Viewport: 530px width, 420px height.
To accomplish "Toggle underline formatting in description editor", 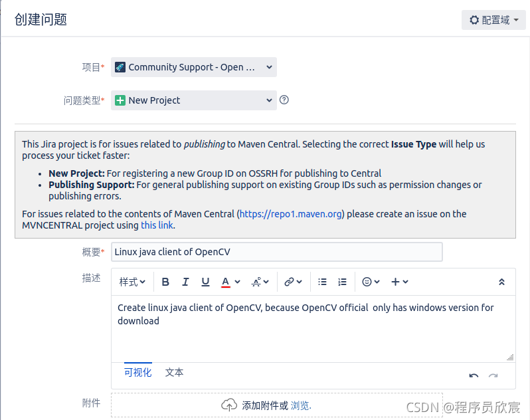I will pyautogui.click(x=205, y=282).
